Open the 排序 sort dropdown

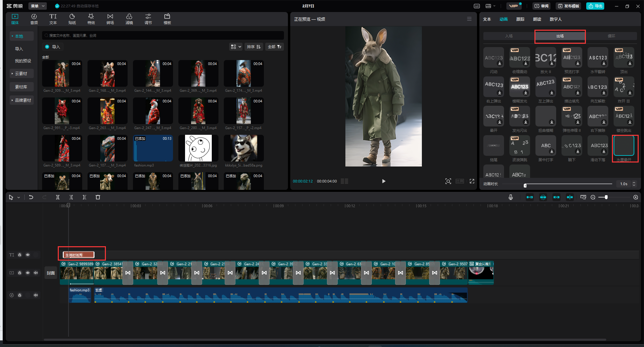254,47
